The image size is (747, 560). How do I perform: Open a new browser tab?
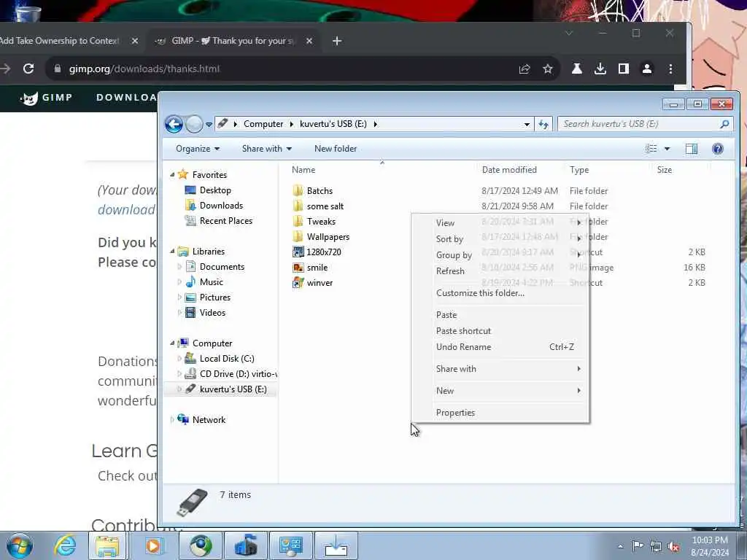(337, 41)
